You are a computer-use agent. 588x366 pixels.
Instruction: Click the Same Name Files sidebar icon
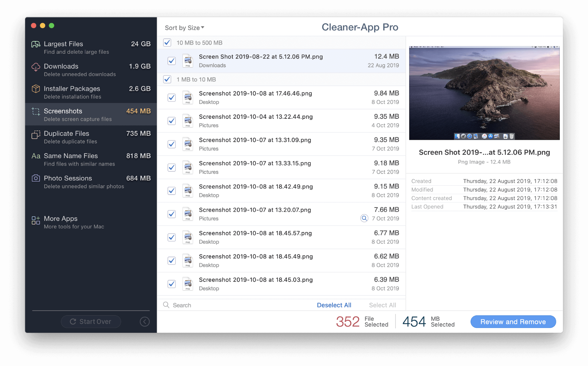[35, 156]
